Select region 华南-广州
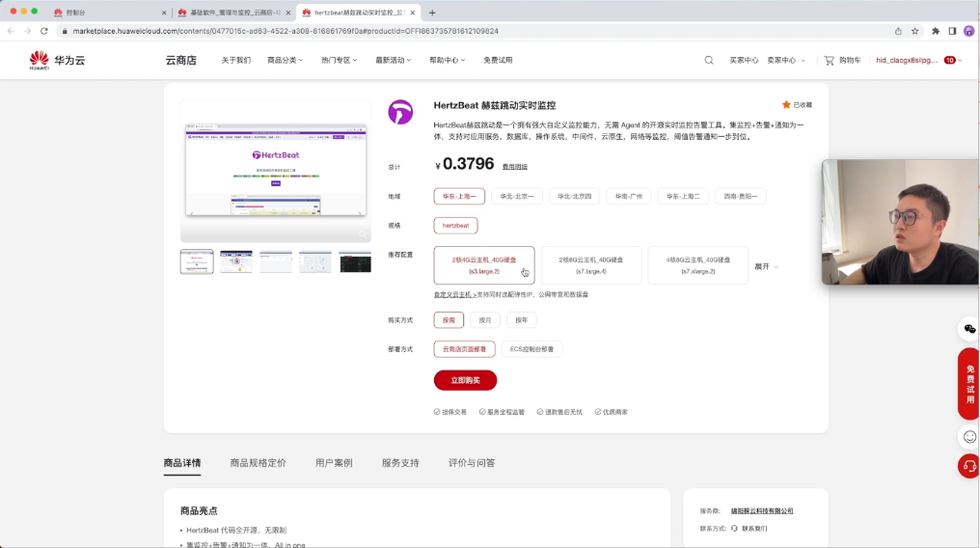 click(629, 196)
